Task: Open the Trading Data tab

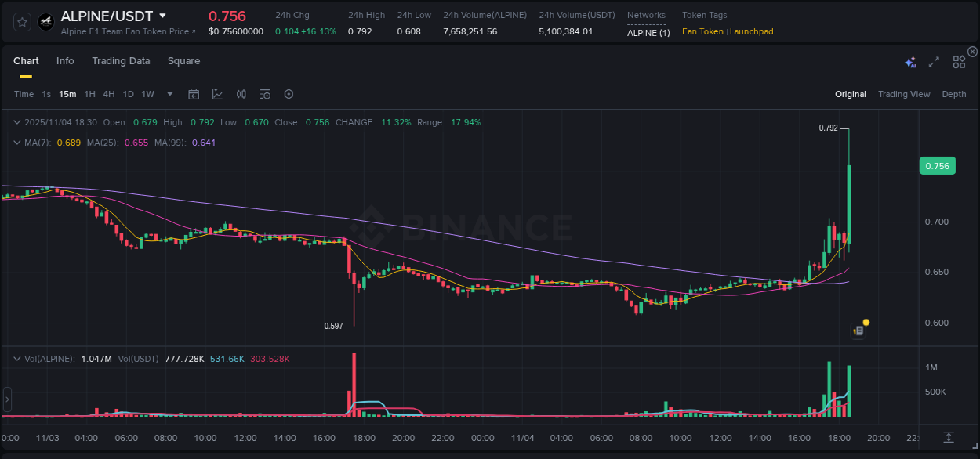Action: [121, 60]
